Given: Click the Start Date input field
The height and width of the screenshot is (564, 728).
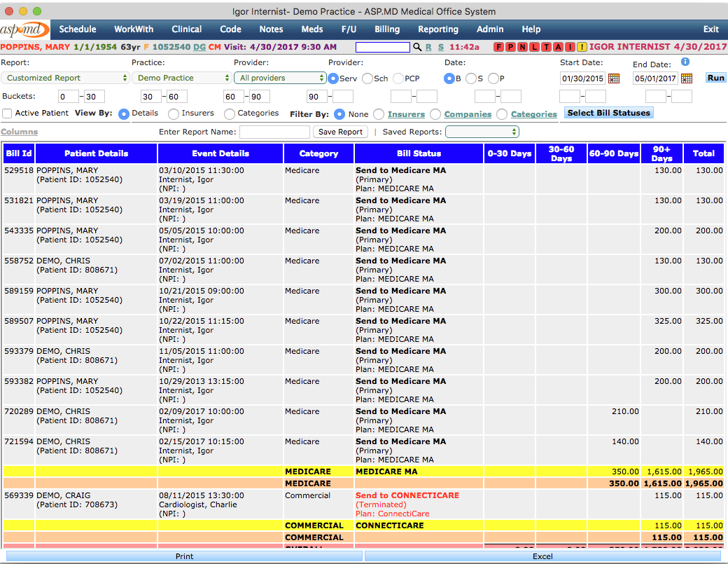Looking at the screenshot, I should point(582,78).
